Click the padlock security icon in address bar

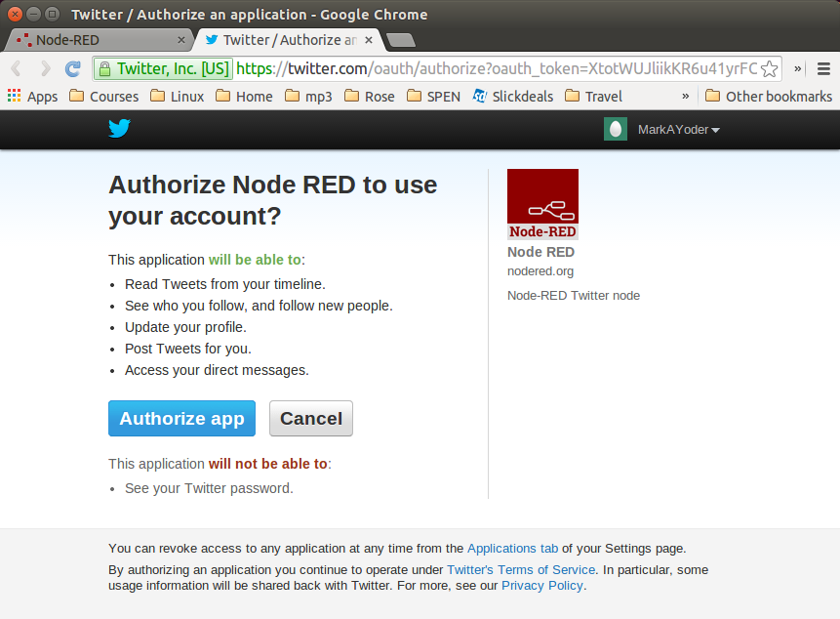coord(103,69)
